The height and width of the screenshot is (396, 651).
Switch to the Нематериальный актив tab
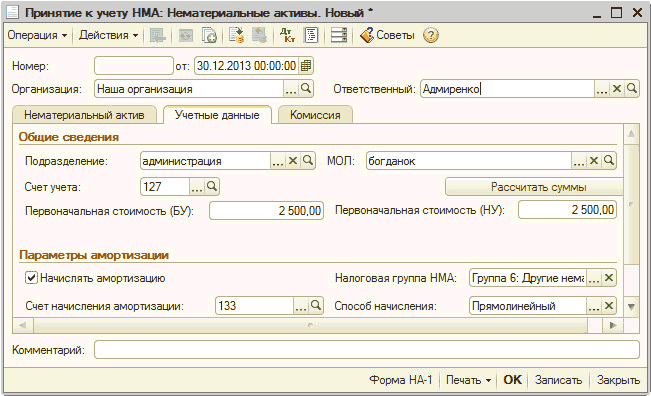pos(84,115)
